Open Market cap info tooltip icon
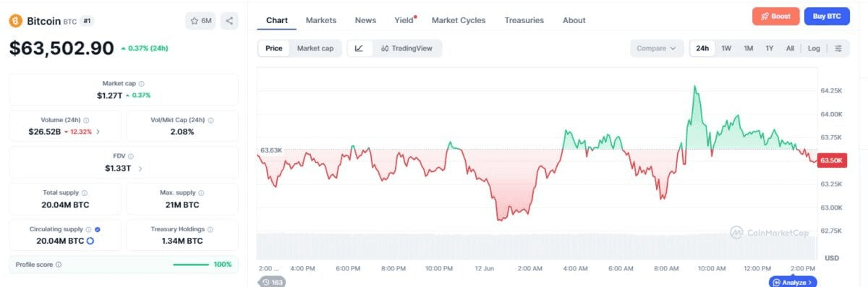Screen dimensions: 868x287 [x=141, y=84]
